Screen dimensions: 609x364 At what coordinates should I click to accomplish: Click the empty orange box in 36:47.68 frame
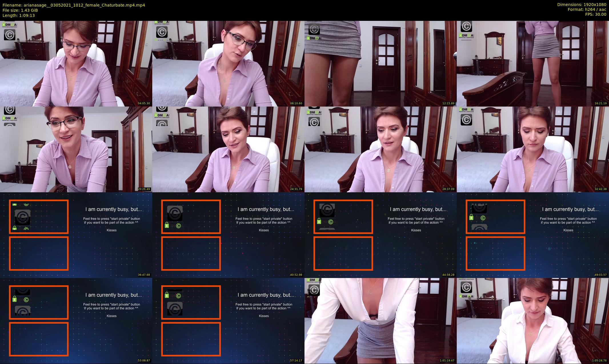coord(39,253)
